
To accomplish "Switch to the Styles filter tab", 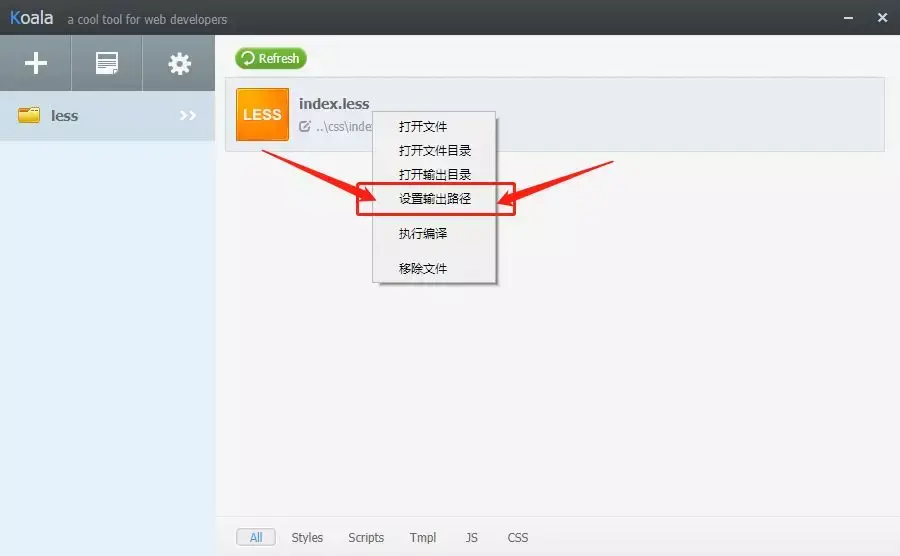I will click(x=307, y=538).
